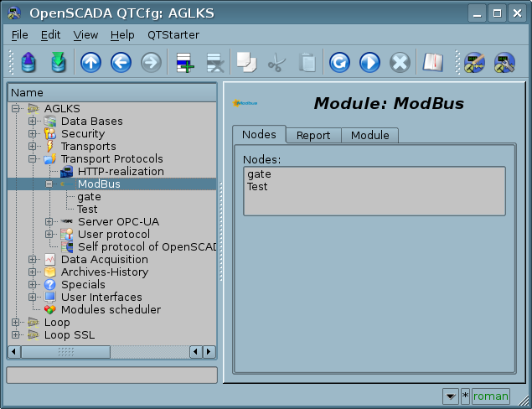
Task: Click the Start periodic update play icon
Action: (x=369, y=63)
